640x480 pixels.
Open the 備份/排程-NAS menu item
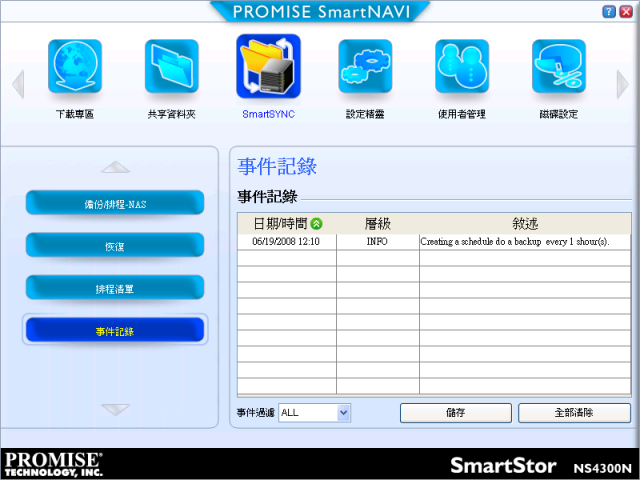coord(115,203)
